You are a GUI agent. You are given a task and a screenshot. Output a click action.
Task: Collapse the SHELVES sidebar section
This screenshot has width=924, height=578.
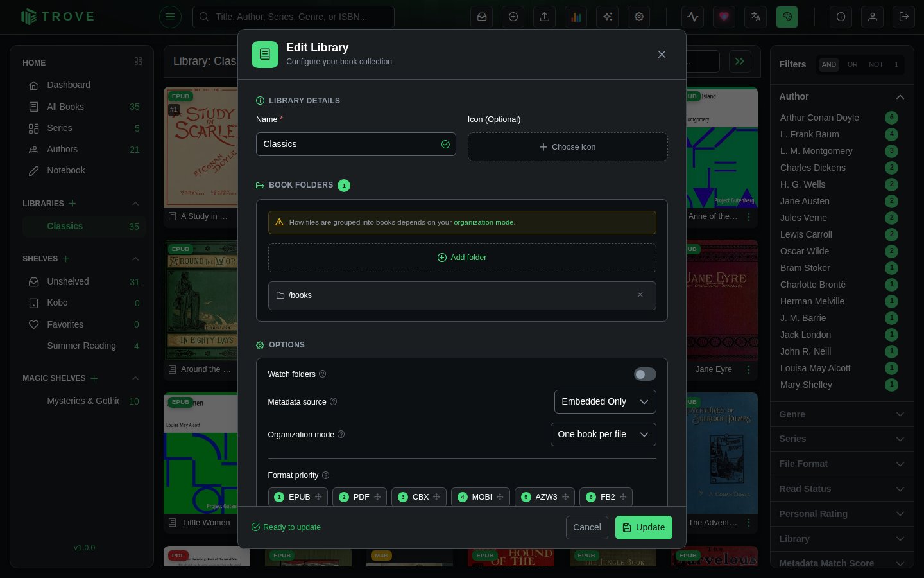coord(135,259)
